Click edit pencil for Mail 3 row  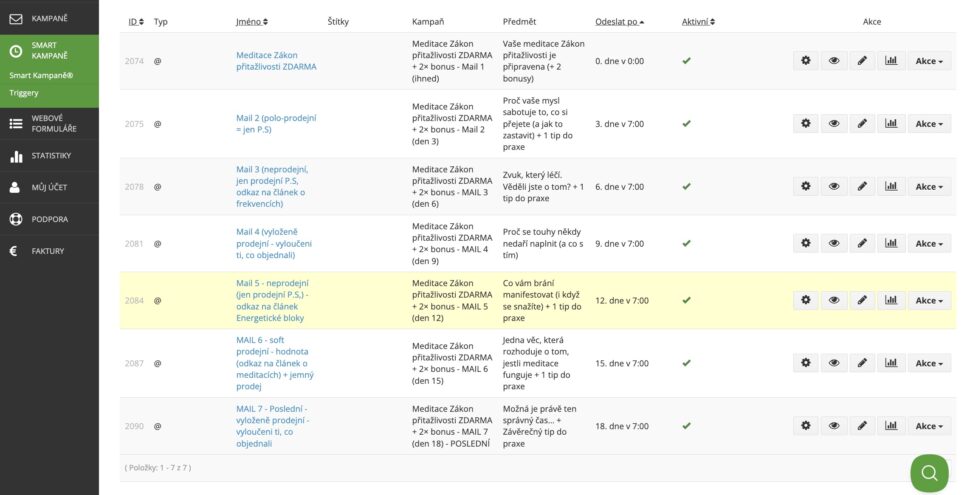[862, 187]
